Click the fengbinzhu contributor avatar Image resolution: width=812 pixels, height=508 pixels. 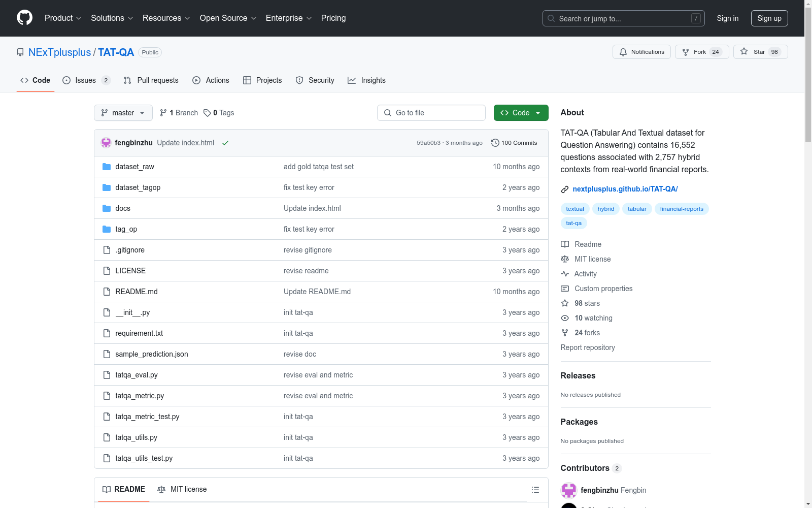click(x=568, y=490)
